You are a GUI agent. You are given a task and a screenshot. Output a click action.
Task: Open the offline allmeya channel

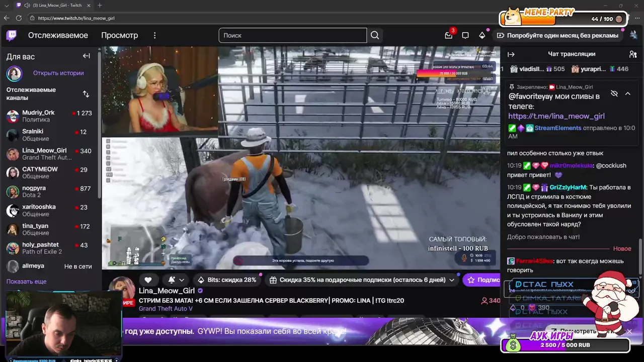pos(49,266)
